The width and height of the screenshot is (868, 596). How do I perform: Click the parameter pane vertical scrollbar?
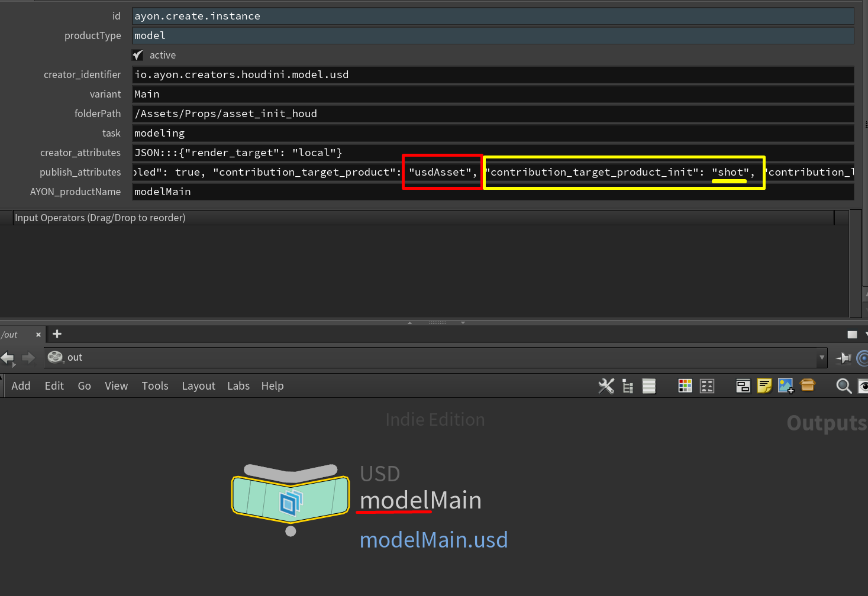(856, 264)
